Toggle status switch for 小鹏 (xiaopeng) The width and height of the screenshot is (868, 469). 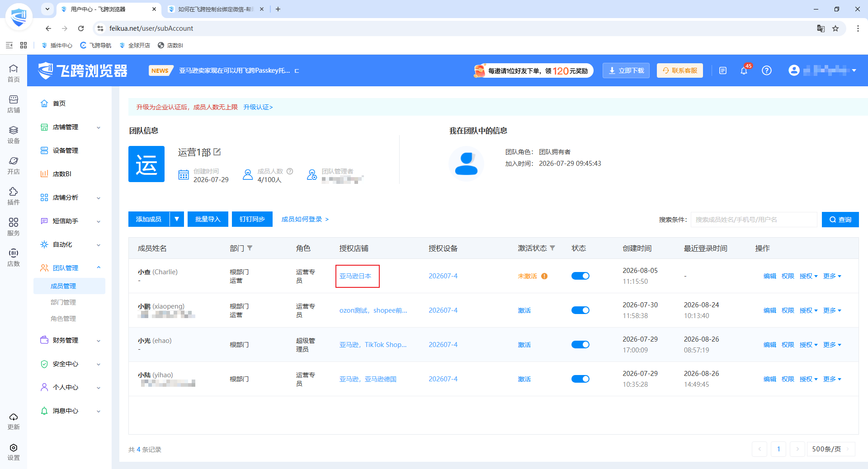click(580, 310)
